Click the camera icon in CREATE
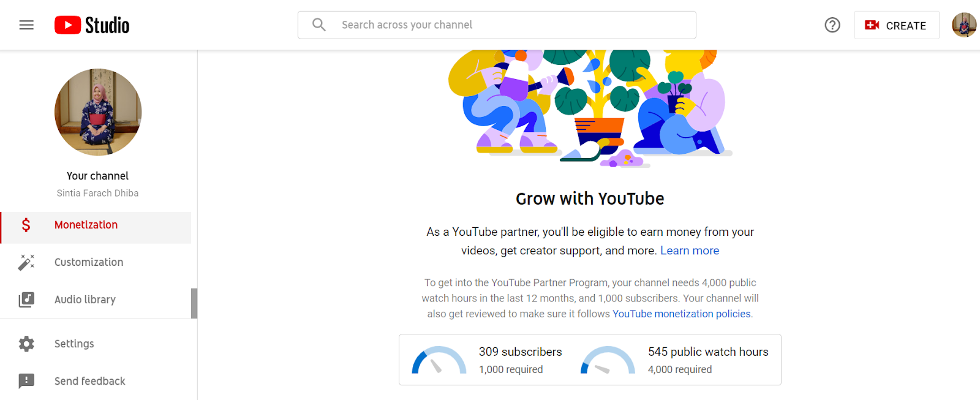The width and height of the screenshot is (980, 400). (x=872, y=25)
